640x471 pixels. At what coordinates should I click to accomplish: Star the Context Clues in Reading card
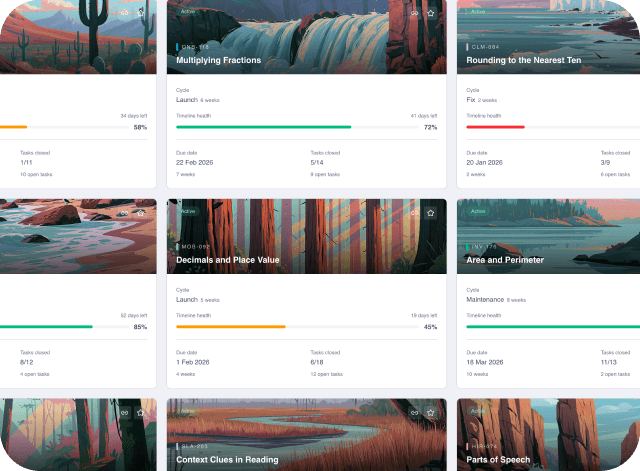point(430,413)
